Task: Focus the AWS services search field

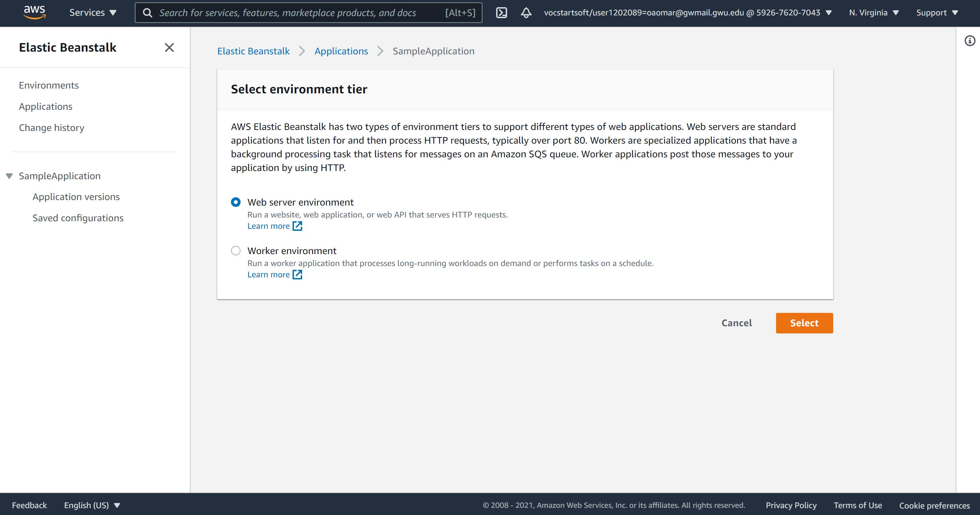Action: coord(309,13)
